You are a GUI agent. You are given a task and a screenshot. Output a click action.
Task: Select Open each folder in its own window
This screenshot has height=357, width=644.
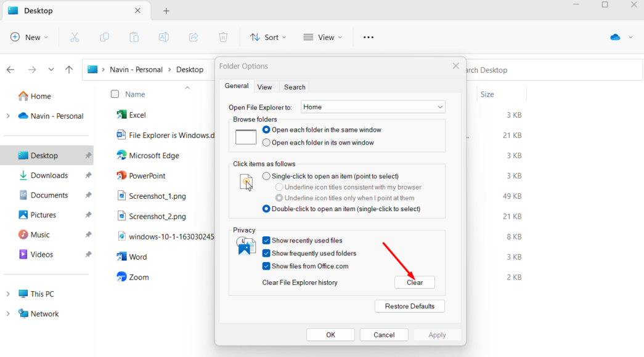pyautogui.click(x=266, y=142)
